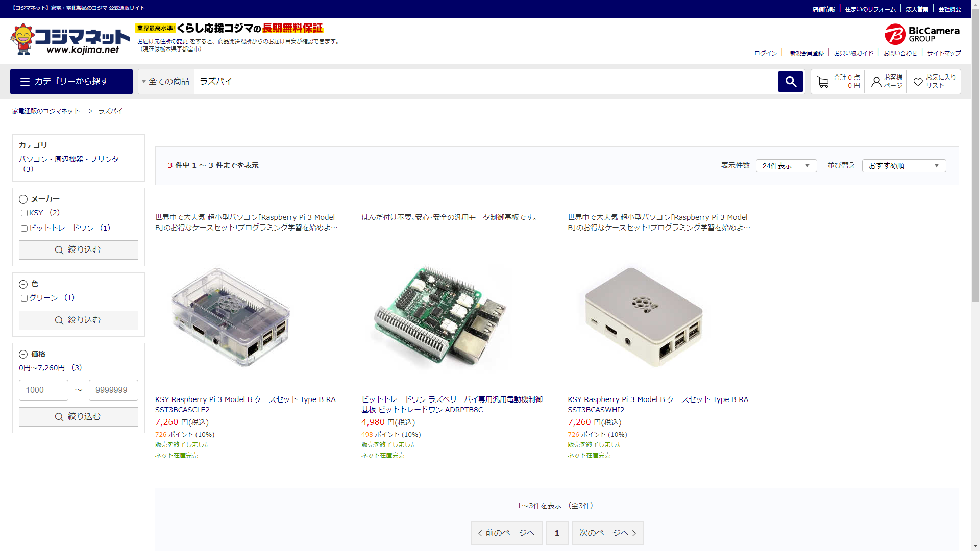980x551 pixels.
Task: Click the blue search magnifier button
Action: [791, 82]
